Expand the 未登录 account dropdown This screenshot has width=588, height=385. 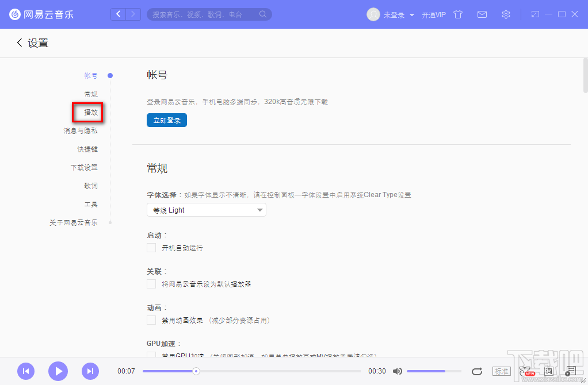[x=396, y=14]
